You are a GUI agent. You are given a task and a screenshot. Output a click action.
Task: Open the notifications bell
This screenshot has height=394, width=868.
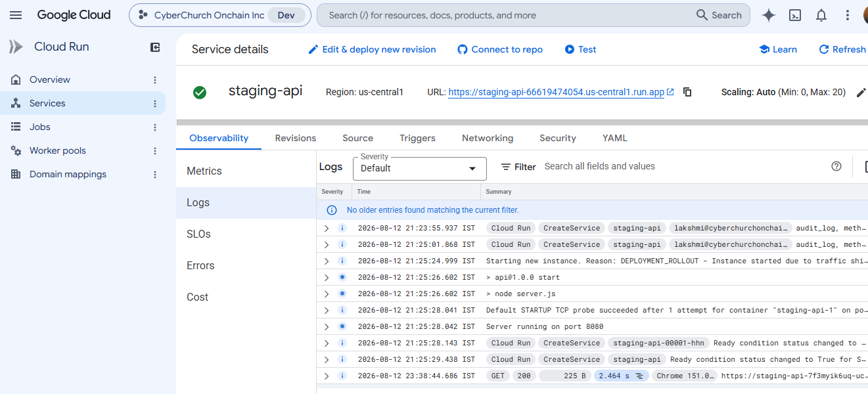[821, 15]
